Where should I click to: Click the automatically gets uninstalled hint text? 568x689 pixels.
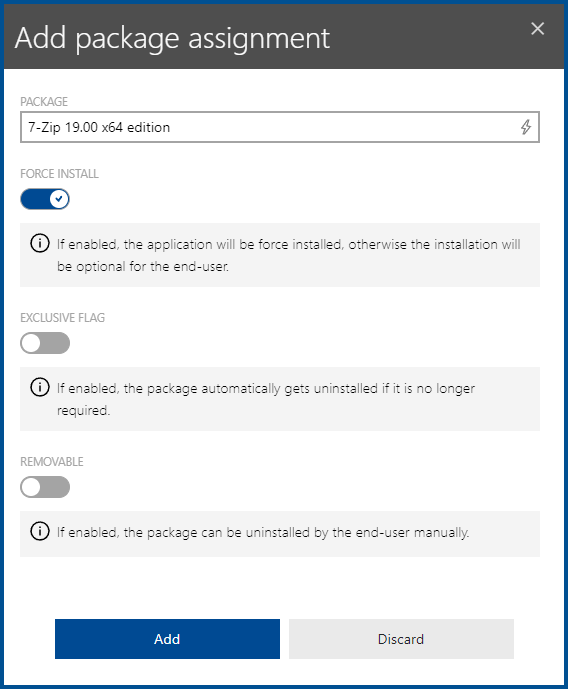(266, 399)
